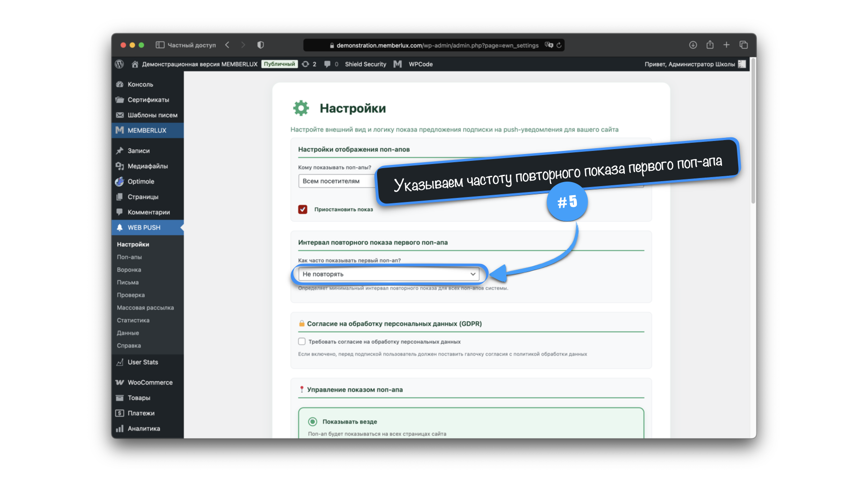The image size is (868, 488).
Task: Click the Shield Security admin bar link
Action: click(x=365, y=64)
